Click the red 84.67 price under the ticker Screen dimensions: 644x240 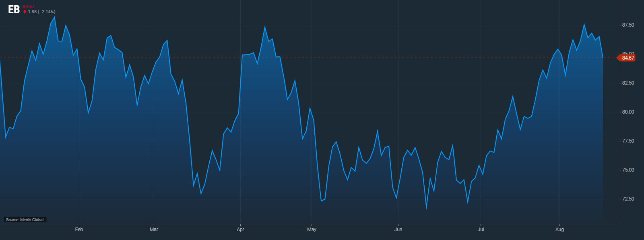click(29, 6)
